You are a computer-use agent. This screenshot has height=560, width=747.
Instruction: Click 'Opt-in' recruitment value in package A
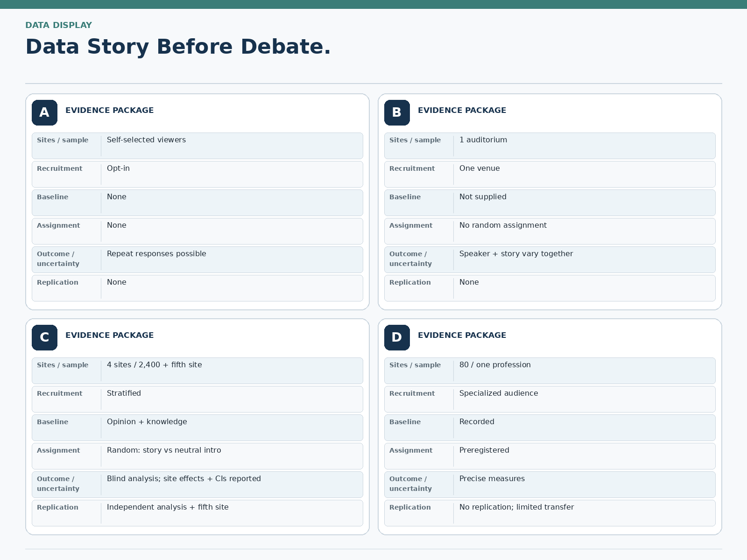tap(118, 168)
